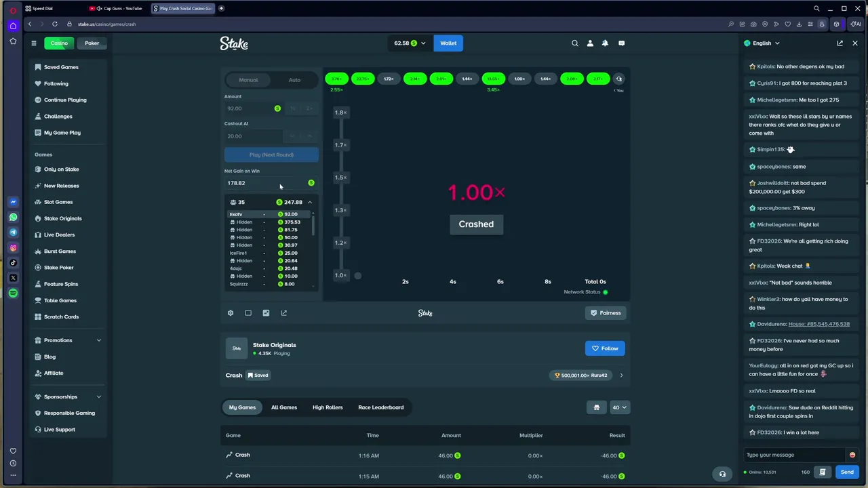This screenshot has height=488, width=868.
Task: Open Slot Games in sidebar
Action: [x=58, y=202]
